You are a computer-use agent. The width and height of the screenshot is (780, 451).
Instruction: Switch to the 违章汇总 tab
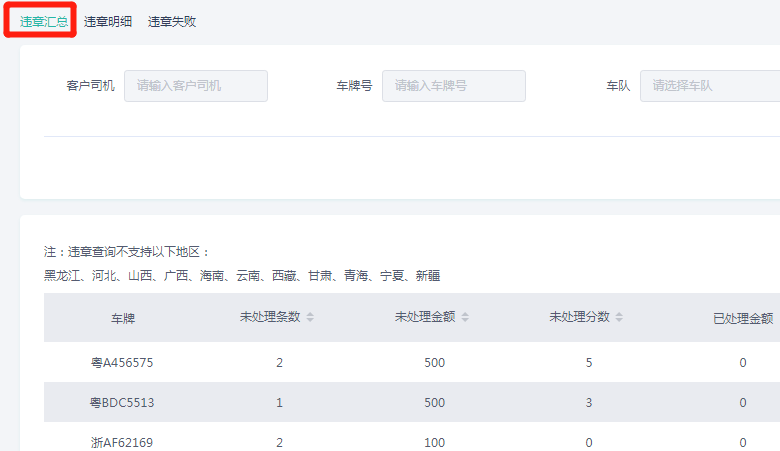(43, 21)
